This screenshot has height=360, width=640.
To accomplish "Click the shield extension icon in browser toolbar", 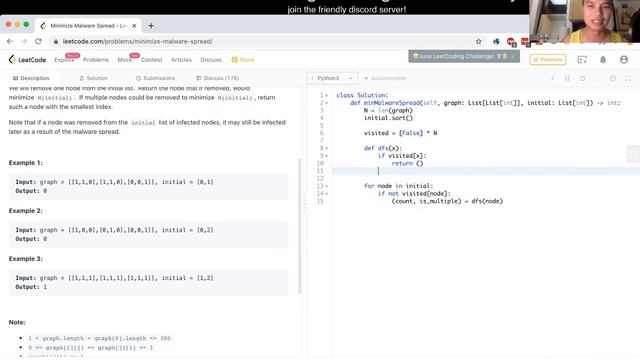I will (496, 41).
